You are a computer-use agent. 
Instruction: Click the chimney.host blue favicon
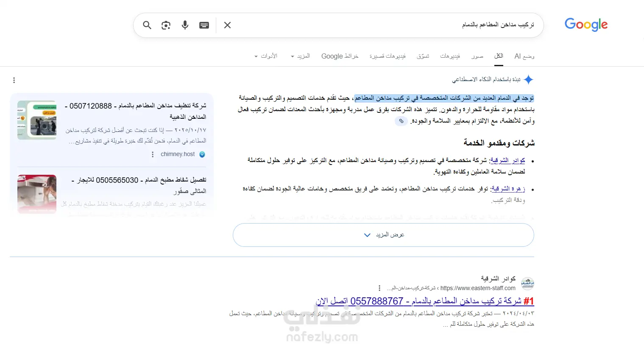202,154
